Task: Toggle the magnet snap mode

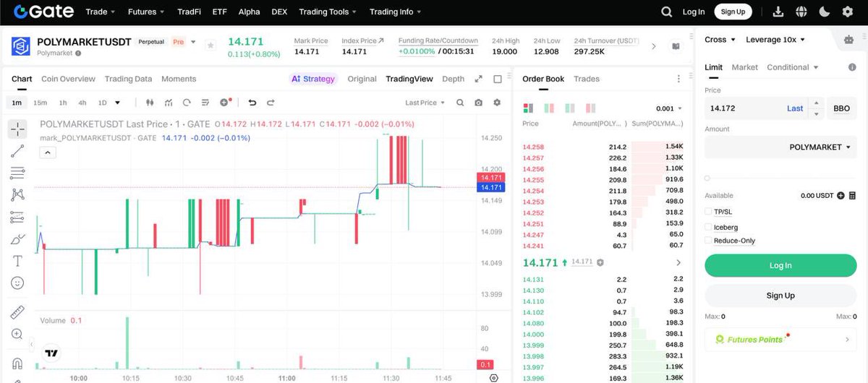Action: 17,363
